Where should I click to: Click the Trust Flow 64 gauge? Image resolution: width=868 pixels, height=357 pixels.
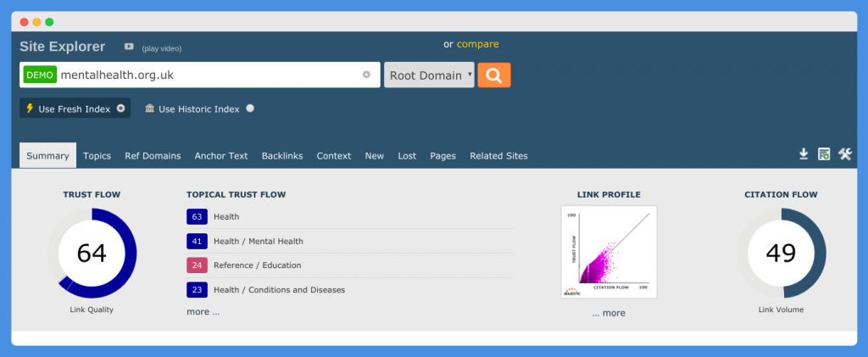tap(92, 253)
